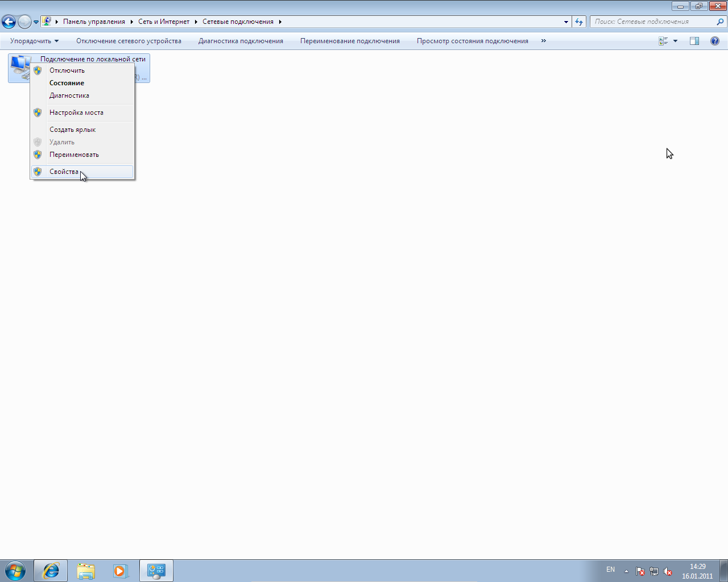Click the volume speaker tray icon

[668, 571]
